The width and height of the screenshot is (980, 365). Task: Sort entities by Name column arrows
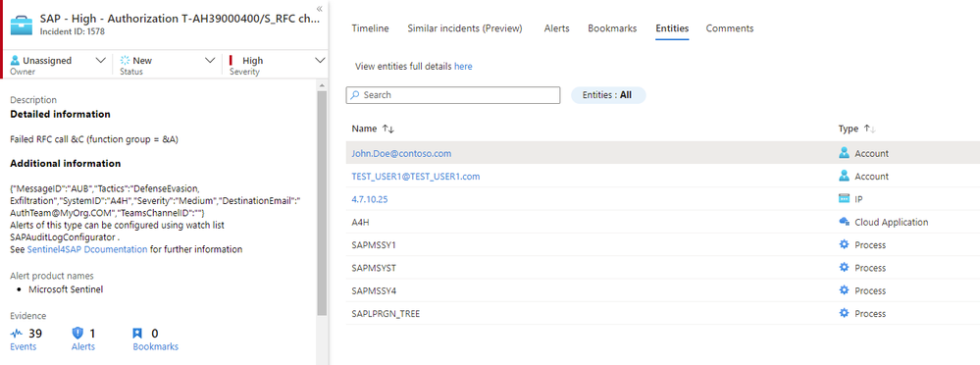coord(388,129)
